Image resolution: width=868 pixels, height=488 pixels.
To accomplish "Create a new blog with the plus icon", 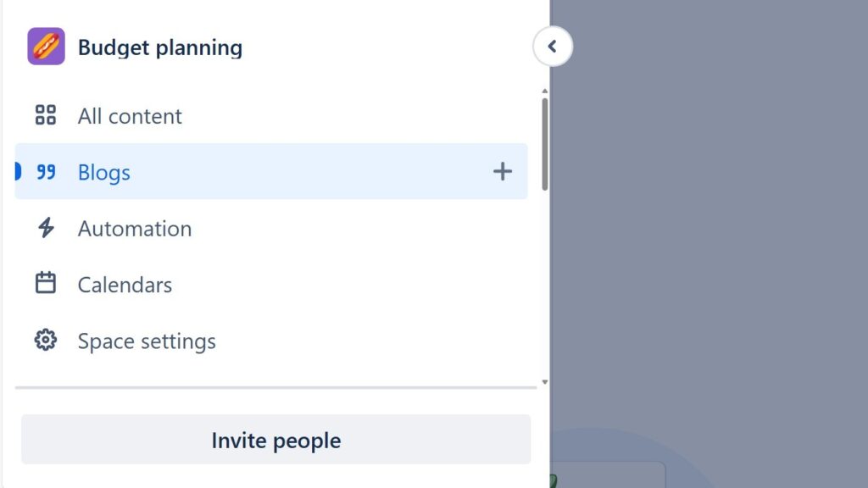I will click(x=503, y=172).
